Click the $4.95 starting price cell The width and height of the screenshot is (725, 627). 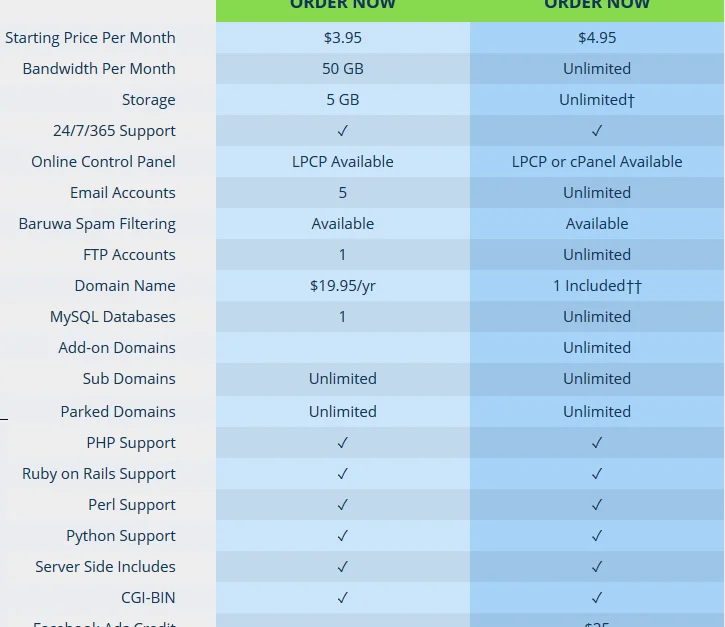click(x=597, y=38)
